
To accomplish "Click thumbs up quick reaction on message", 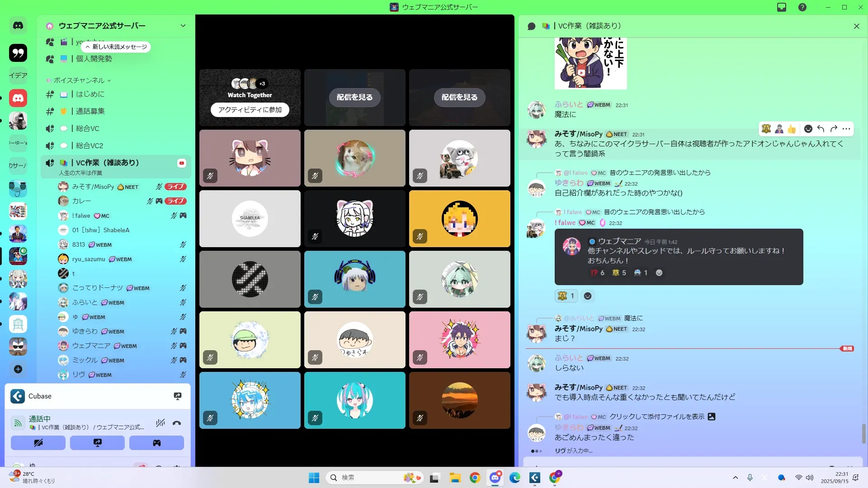I will (792, 129).
